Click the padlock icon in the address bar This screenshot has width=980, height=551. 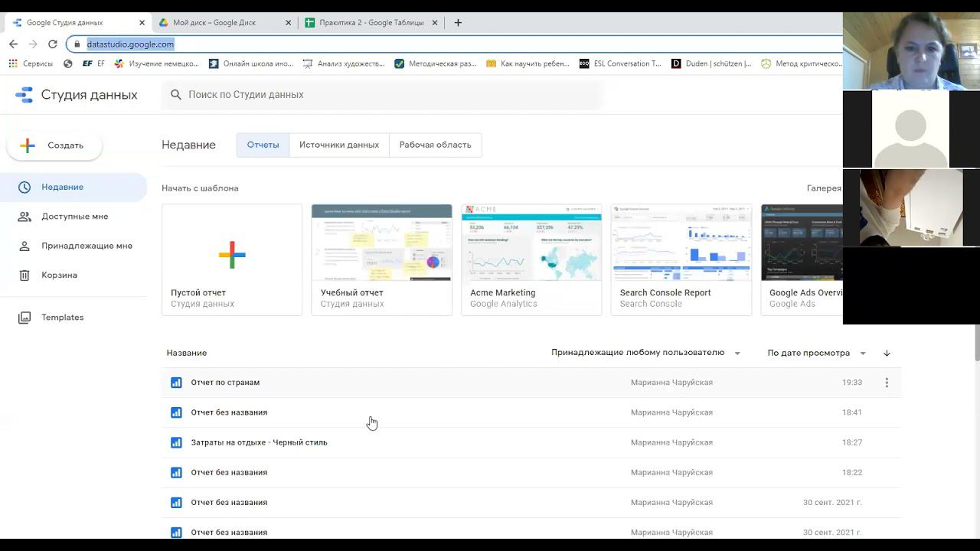77,44
